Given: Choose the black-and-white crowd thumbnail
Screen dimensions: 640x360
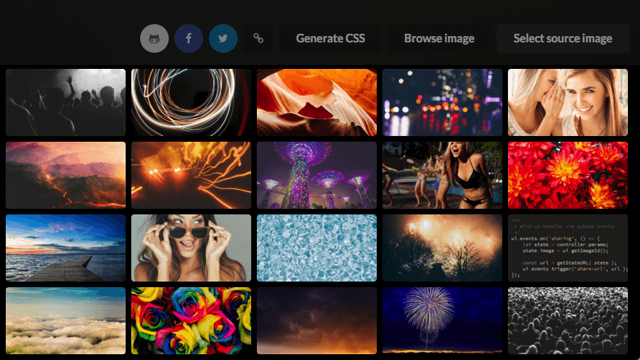Looking at the screenshot, I should [x=568, y=320].
